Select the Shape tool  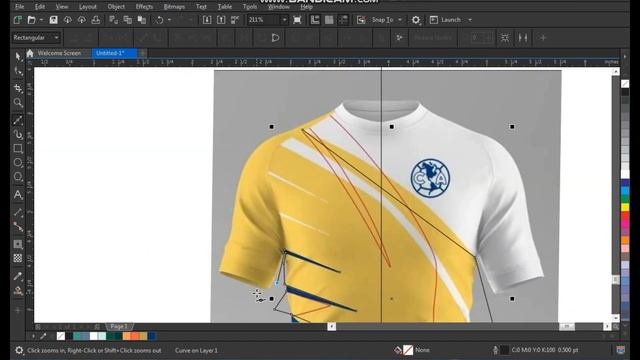(x=18, y=71)
